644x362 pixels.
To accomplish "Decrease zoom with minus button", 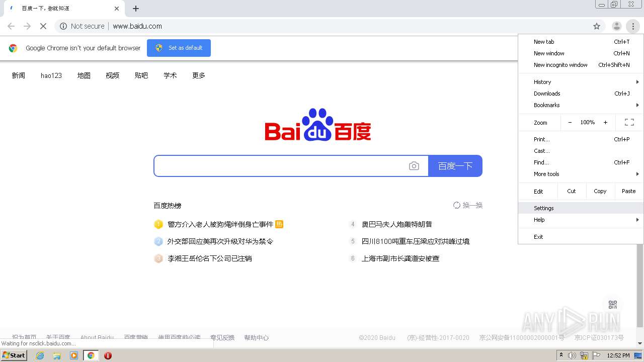I will coord(570,122).
